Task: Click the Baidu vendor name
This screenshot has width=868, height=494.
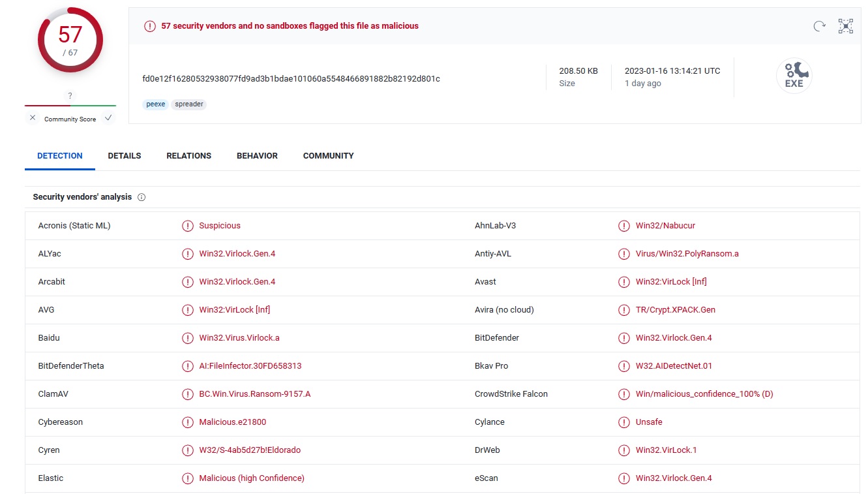Action: click(x=49, y=338)
